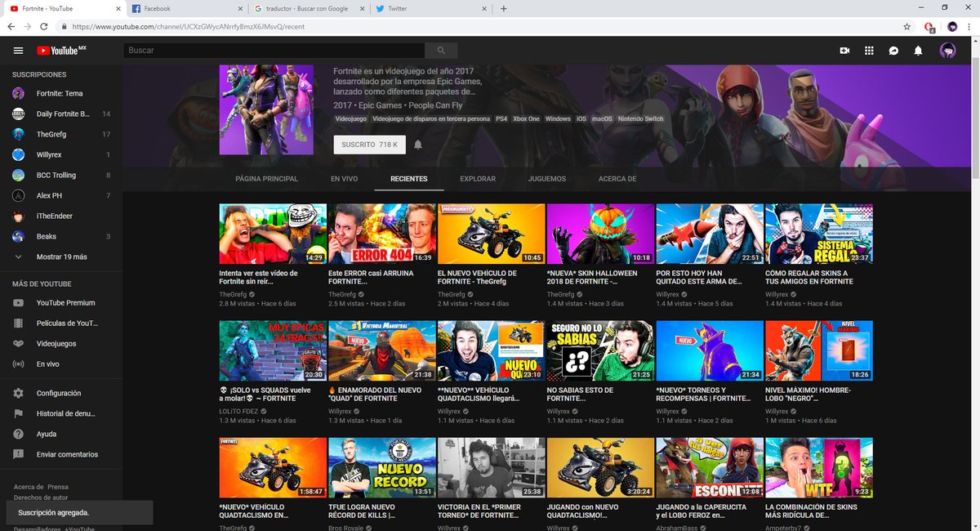The image size is (980, 531).
Task: Click the Suscrito 718 K button
Action: (369, 145)
